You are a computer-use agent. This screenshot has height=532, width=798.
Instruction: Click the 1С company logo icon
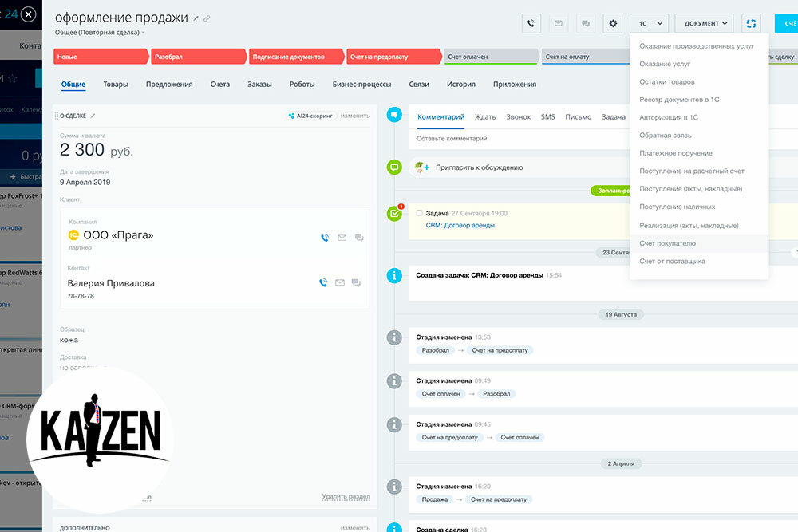click(73, 235)
